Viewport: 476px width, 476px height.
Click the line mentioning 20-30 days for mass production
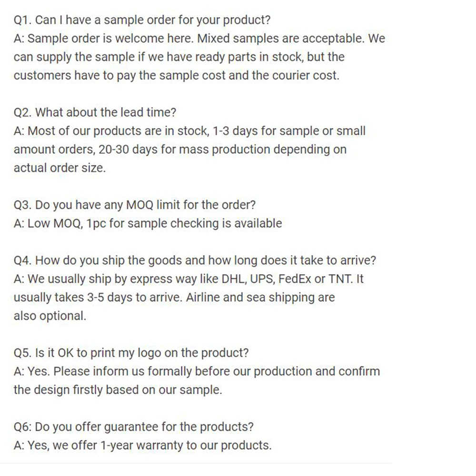(180, 149)
